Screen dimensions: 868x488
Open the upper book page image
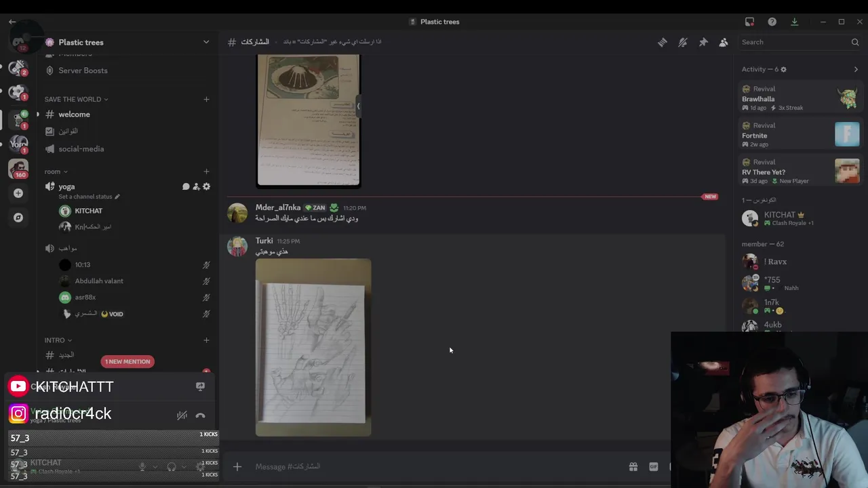coord(309,121)
